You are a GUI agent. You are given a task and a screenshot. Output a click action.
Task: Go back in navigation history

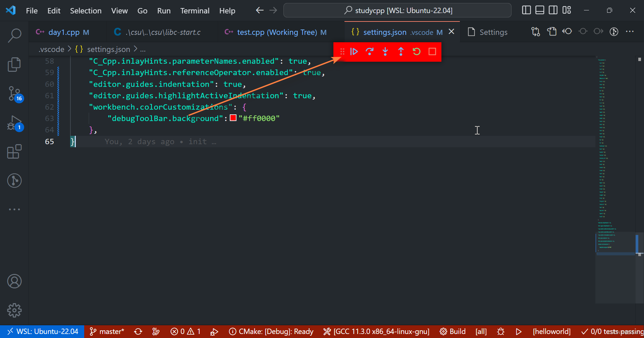260,10
